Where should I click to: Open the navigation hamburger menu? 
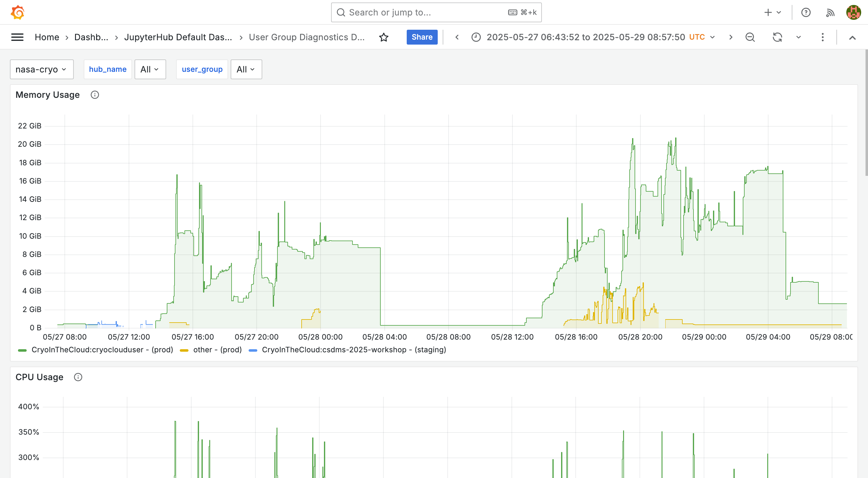pos(17,37)
